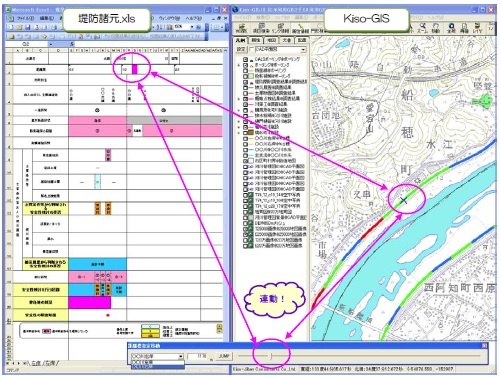This screenshot has width=500, height=377.
Task: Expand the second boring layer tree node
Action: coord(239,65)
